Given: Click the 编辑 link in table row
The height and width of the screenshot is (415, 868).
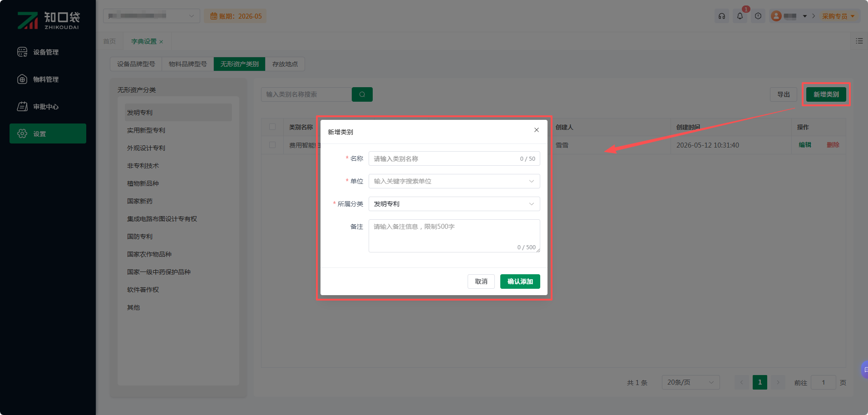Looking at the screenshot, I should tap(805, 145).
